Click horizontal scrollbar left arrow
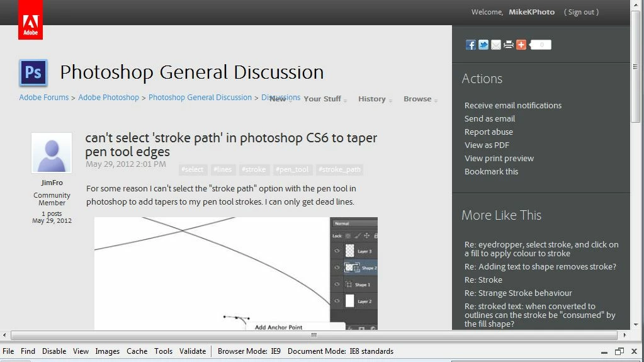The width and height of the screenshot is (644, 362). pos(4,336)
